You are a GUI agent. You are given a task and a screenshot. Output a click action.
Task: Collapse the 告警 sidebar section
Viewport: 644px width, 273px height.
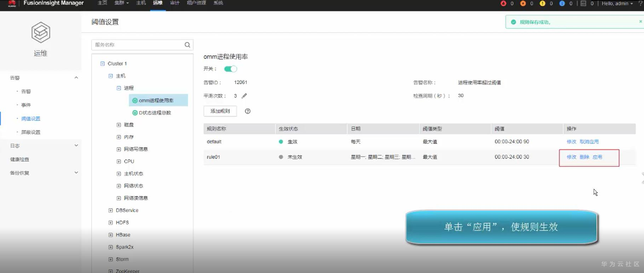[76, 78]
